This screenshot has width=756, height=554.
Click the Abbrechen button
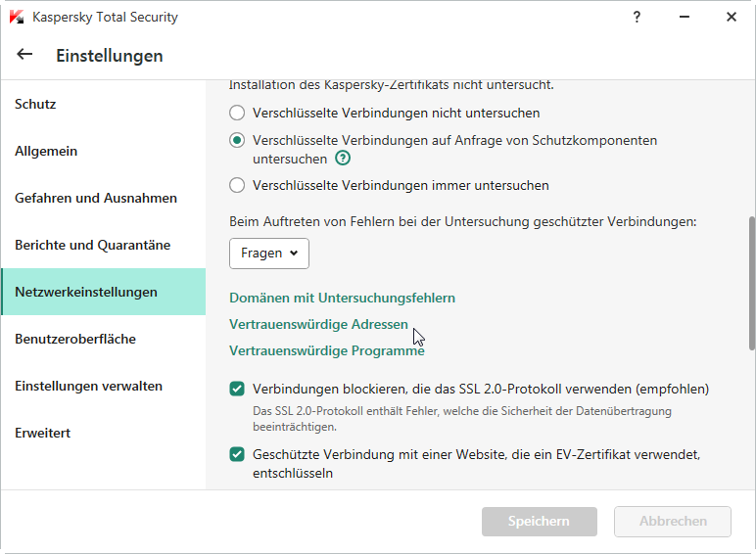click(x=672, y=522)
